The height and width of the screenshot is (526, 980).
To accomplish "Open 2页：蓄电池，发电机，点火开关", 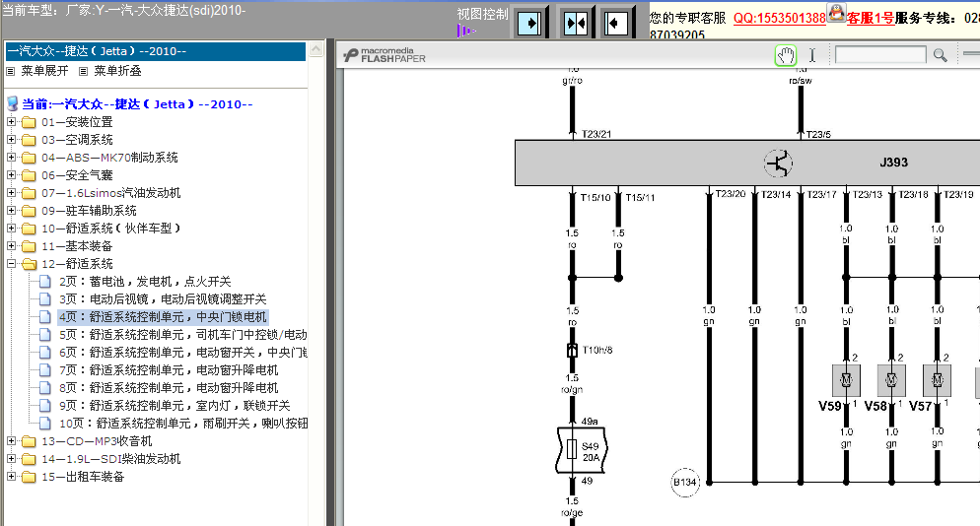I will (x=145, y=282).
